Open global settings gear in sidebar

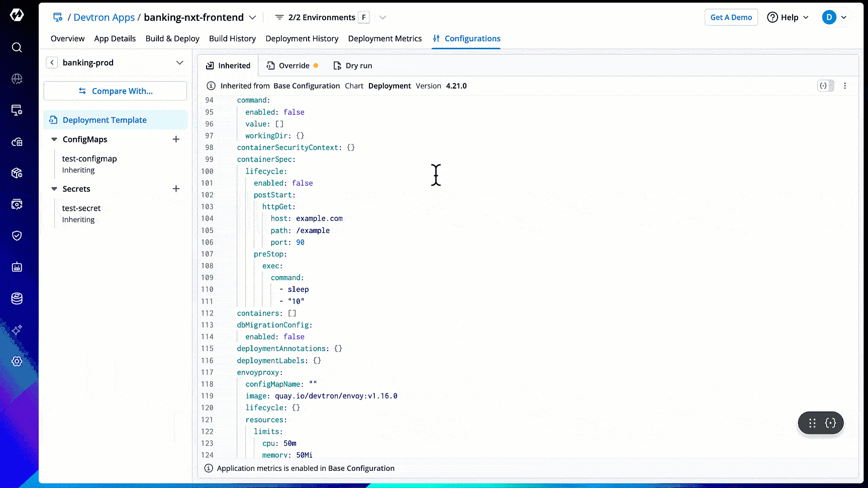pos(17,361)
